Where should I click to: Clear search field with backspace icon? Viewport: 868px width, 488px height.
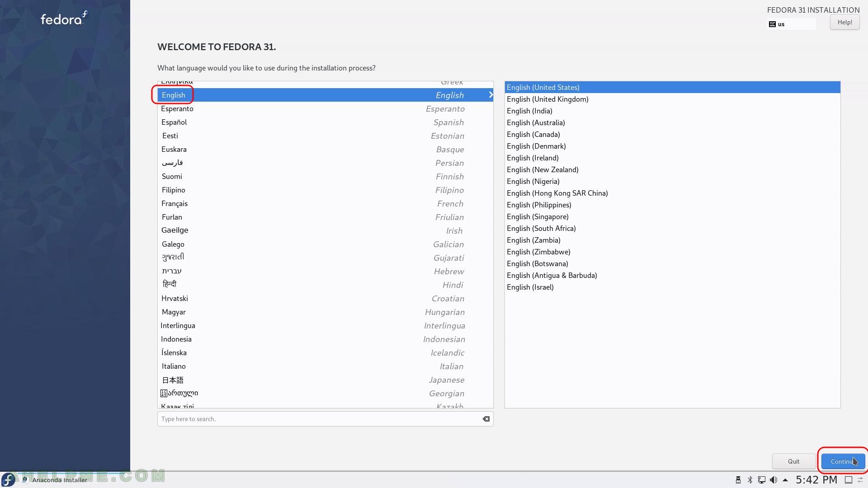pos(486,419)
